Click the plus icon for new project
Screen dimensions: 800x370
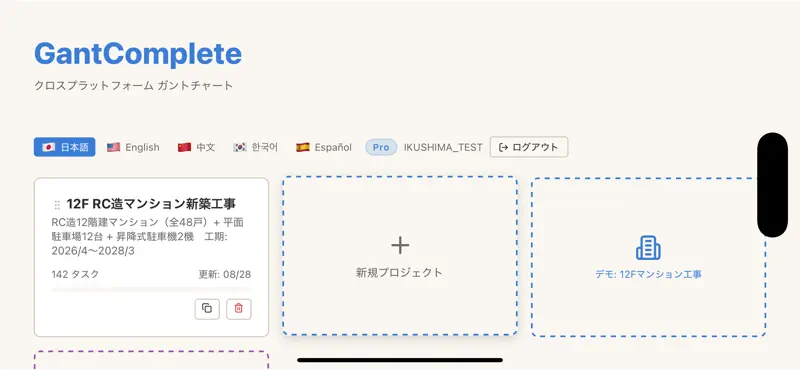[x=400, y=245]
